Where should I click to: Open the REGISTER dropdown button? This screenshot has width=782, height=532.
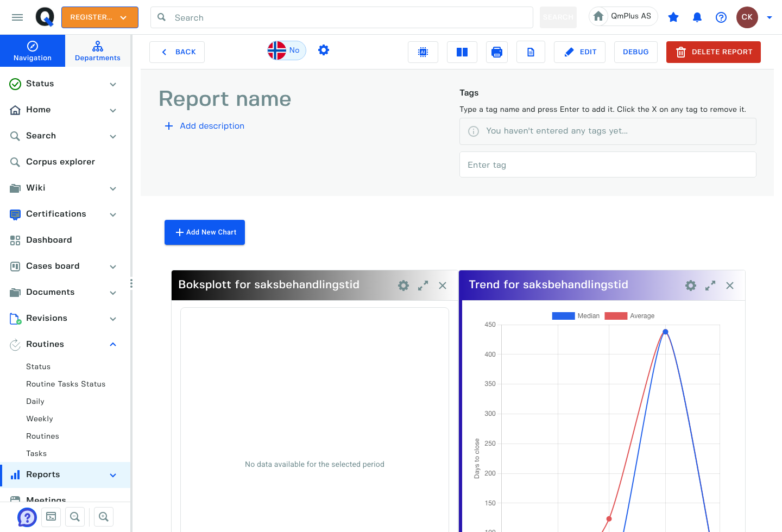(100, 17)
